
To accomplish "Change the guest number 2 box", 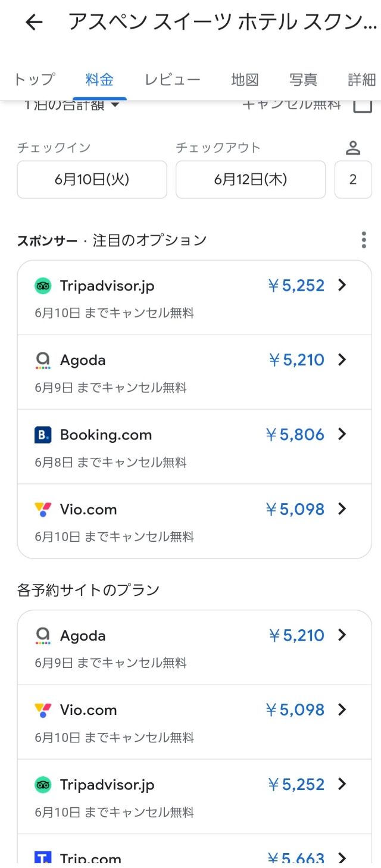I will (353, 179).
